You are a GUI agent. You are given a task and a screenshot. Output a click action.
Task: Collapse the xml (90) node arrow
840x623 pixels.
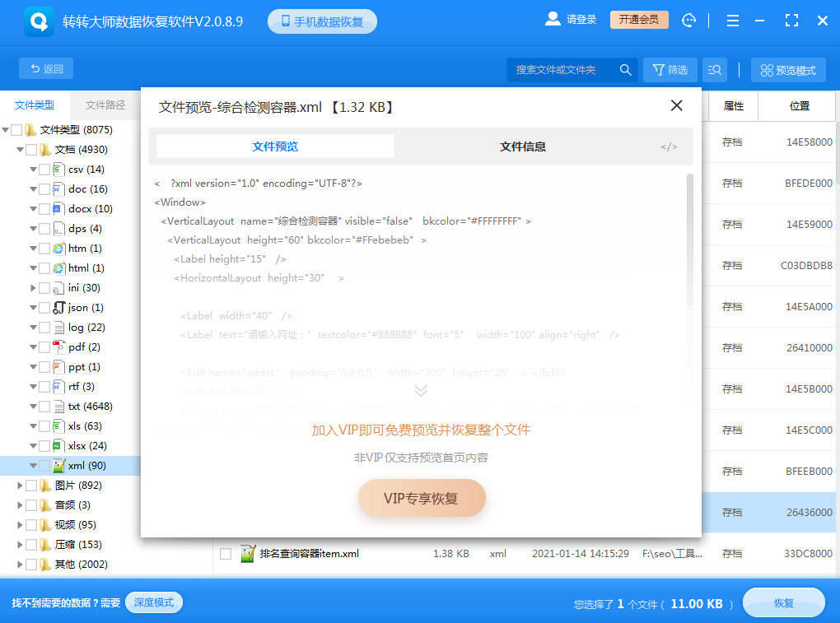point(33,466)
